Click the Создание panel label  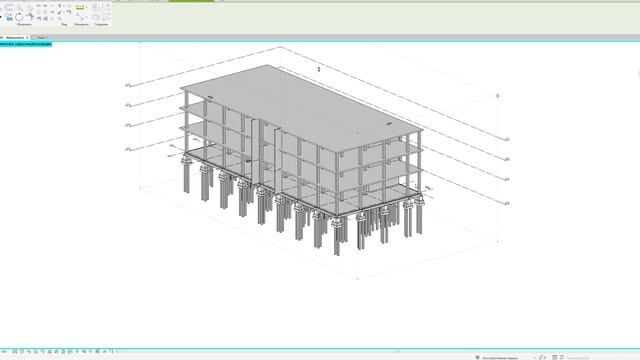point(101,24)
